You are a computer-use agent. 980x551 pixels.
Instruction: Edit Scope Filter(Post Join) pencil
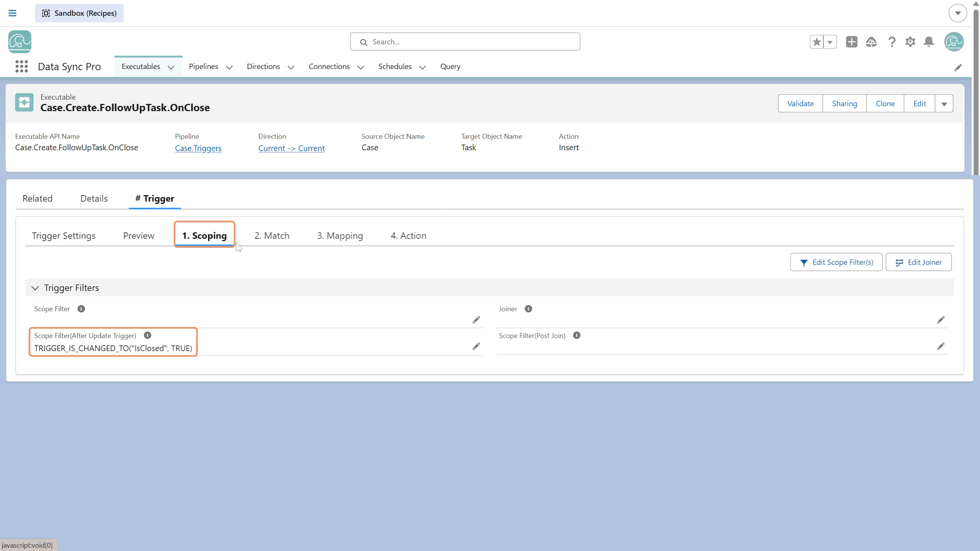click(x=940, y=346)
